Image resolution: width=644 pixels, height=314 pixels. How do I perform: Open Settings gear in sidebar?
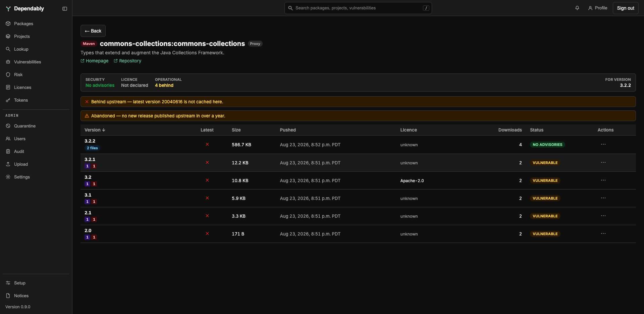point(8,177)
